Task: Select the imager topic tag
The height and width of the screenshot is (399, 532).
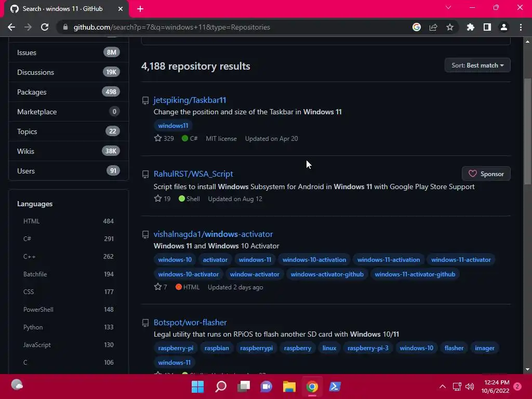Action: click(x=485, y=348)
